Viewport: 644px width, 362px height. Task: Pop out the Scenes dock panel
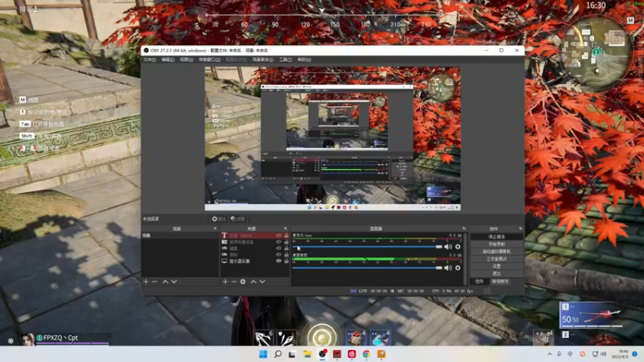coord(215,228)
